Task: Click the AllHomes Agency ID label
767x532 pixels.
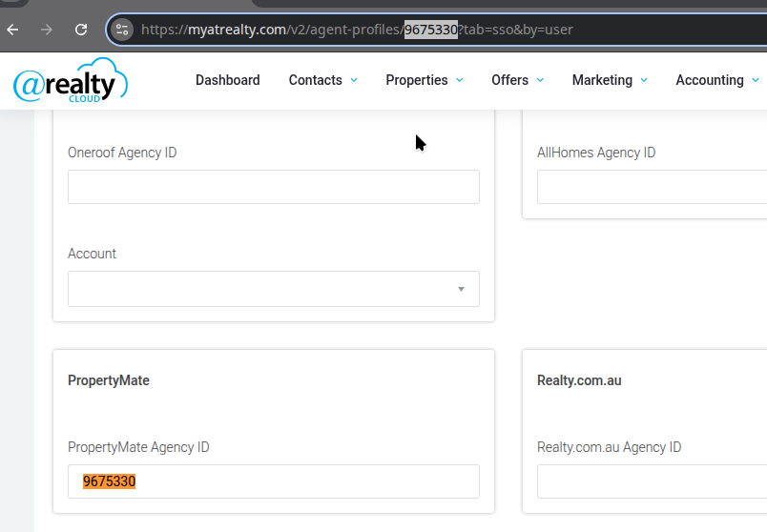Action: tap(596, 153)
